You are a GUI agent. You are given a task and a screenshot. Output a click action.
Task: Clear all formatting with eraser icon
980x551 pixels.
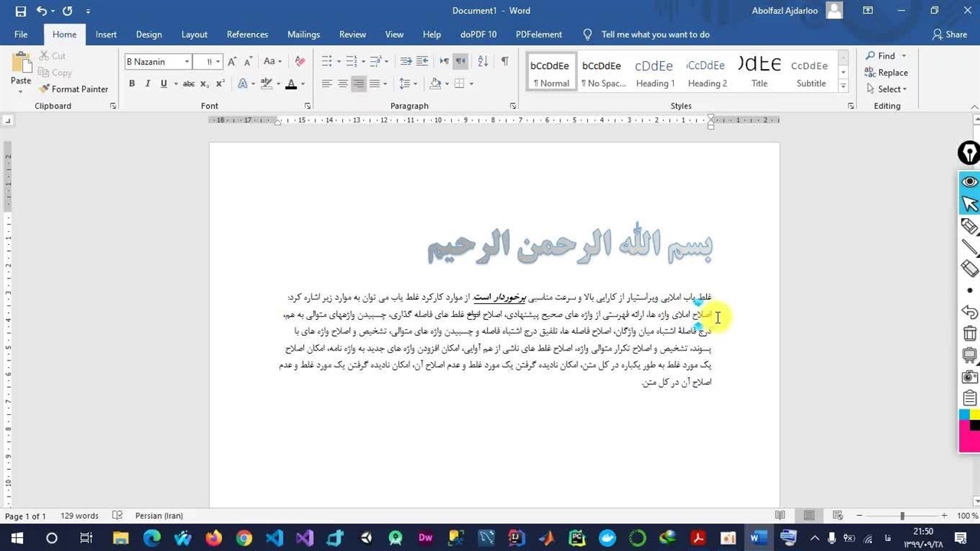299,61
